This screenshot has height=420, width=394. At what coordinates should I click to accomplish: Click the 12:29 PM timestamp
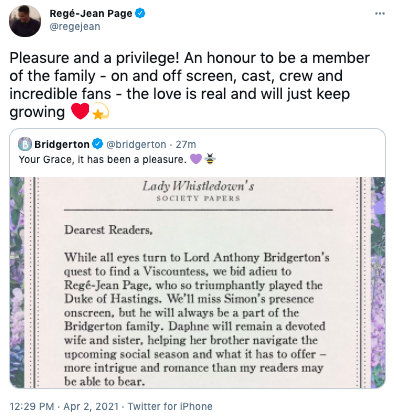point(32,407)
